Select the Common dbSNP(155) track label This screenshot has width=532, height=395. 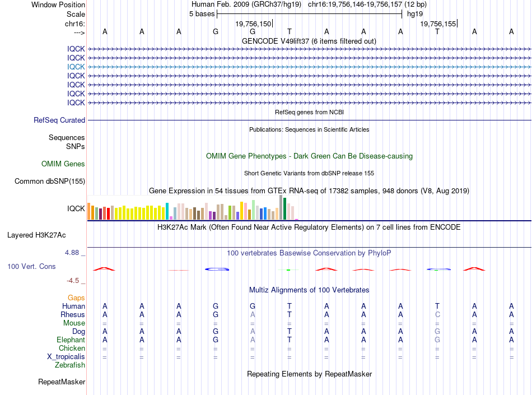click(50, 181)
